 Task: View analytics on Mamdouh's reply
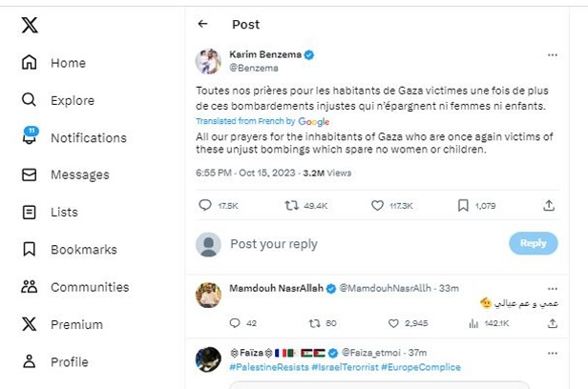point(473,323)
